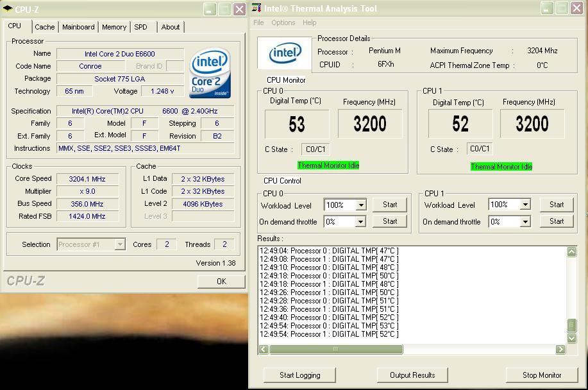Screen dimensions: 588x390
Task: Click the 12:49:54 Processor 1 result line
Action: click(329, 334)
